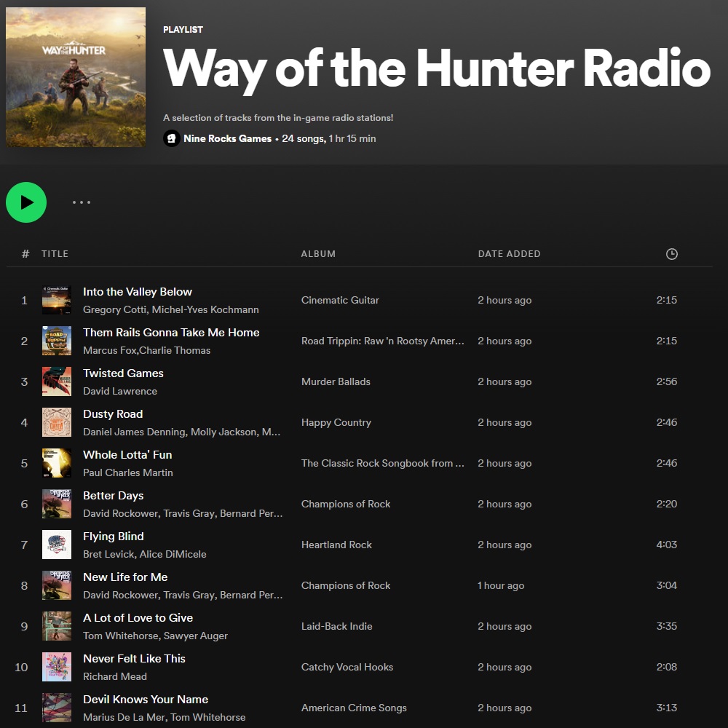Viewport: 728px width, 728px height.
Task: Click the Way of the Hunter playlist cover
Action: click(x=76, y=77)
